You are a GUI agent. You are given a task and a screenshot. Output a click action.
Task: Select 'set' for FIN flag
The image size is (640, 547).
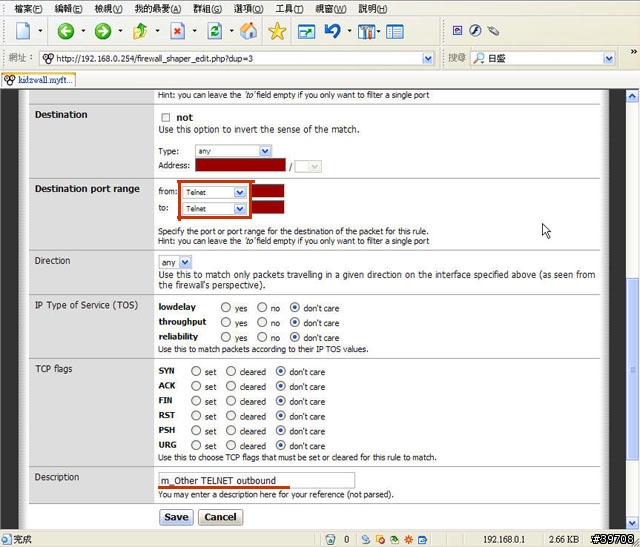pyautogui.click(x=196, y=401)
